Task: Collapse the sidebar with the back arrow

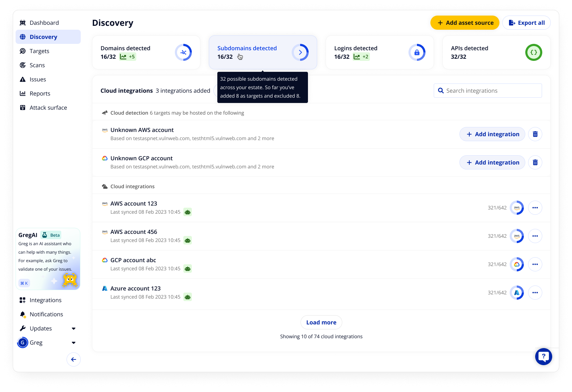Action: [x=73, y=359]
